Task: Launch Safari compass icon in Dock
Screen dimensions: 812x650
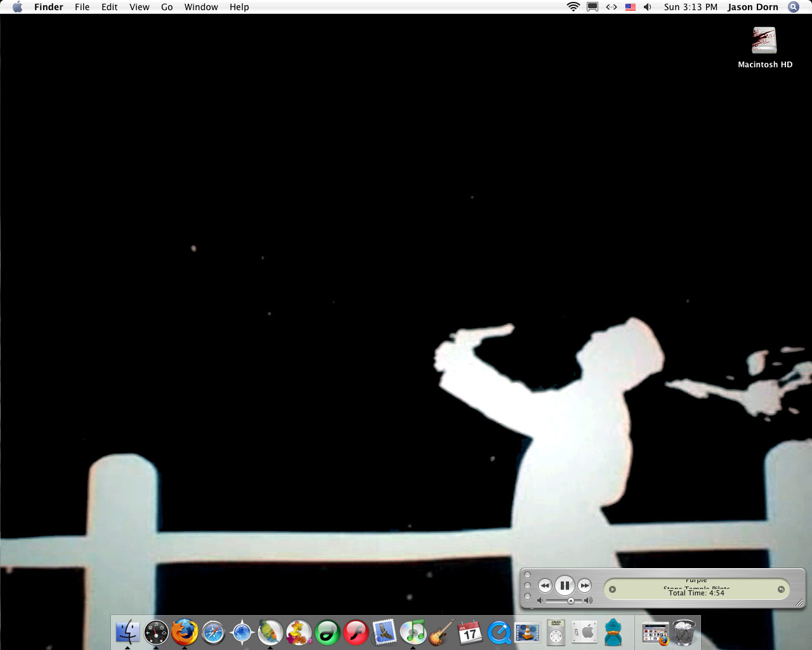Action: [x=213, y=632]
